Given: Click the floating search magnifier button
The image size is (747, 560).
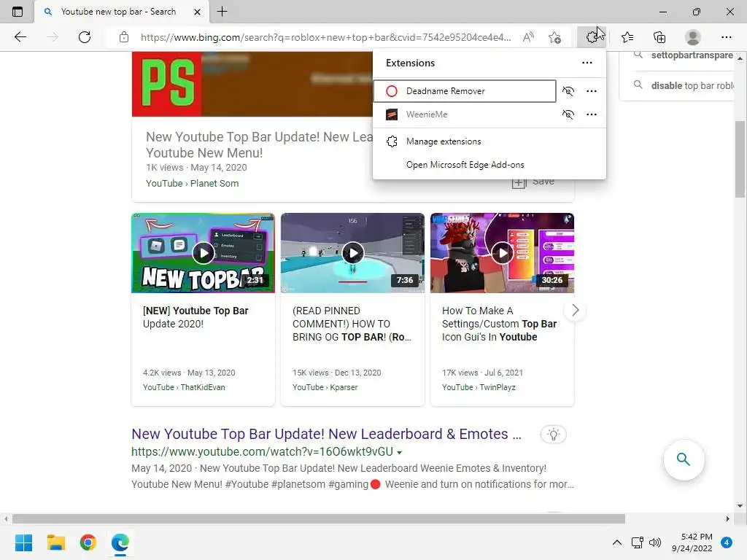Looking at the screenshot, I should click(x=684, y=459).
